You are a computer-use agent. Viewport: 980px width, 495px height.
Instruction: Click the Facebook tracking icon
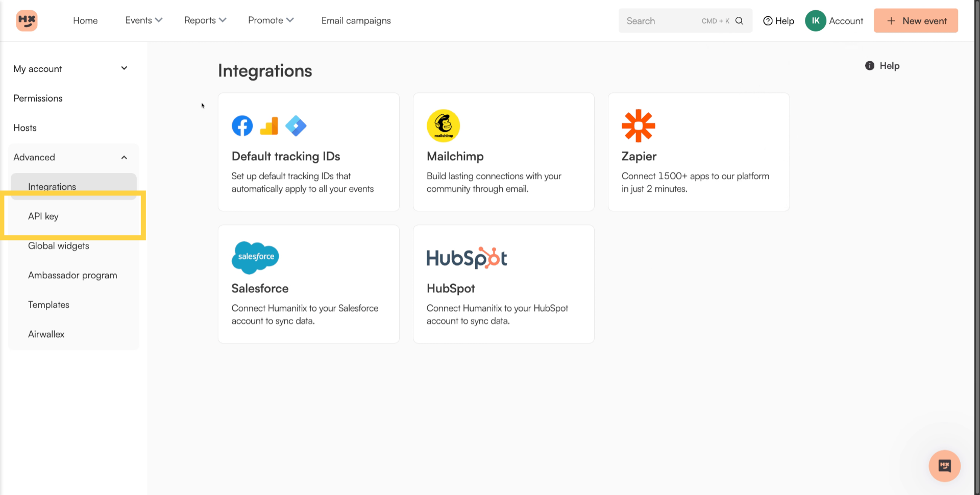(x=242, y=126)
